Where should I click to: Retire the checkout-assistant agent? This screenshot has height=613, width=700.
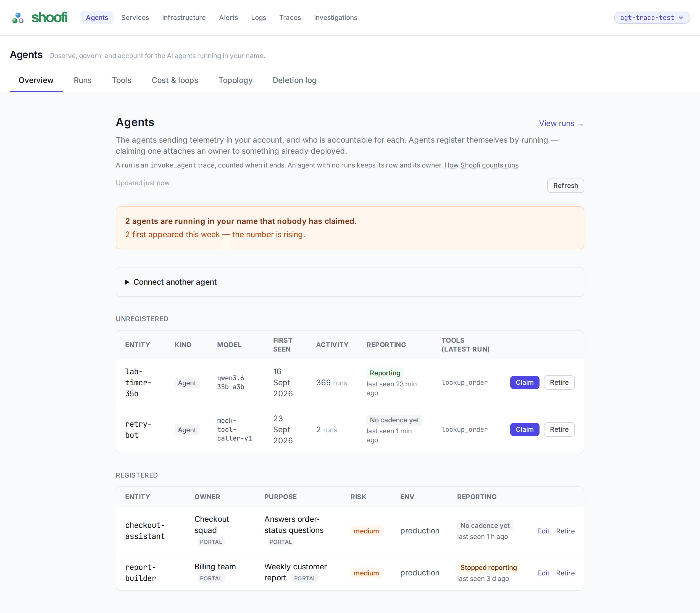click(x=565, y=531)
